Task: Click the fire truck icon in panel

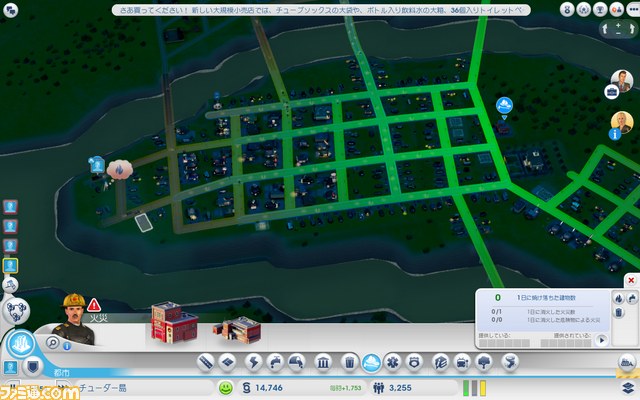Action: 632,298
